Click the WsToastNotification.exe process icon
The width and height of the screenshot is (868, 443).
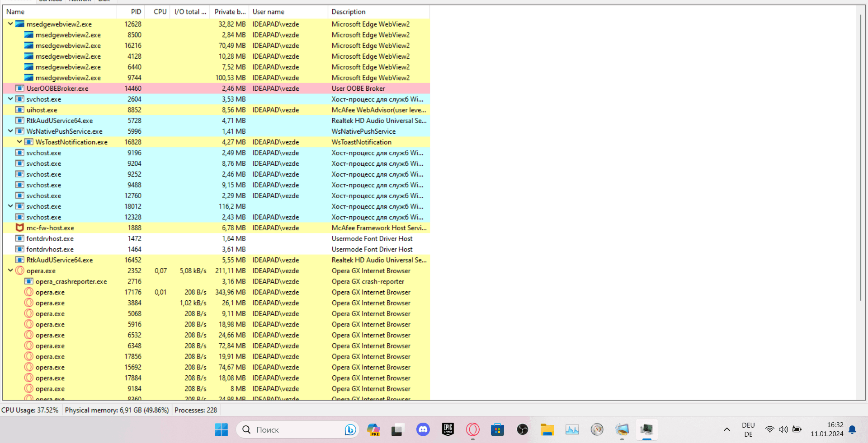coord(29,142)
